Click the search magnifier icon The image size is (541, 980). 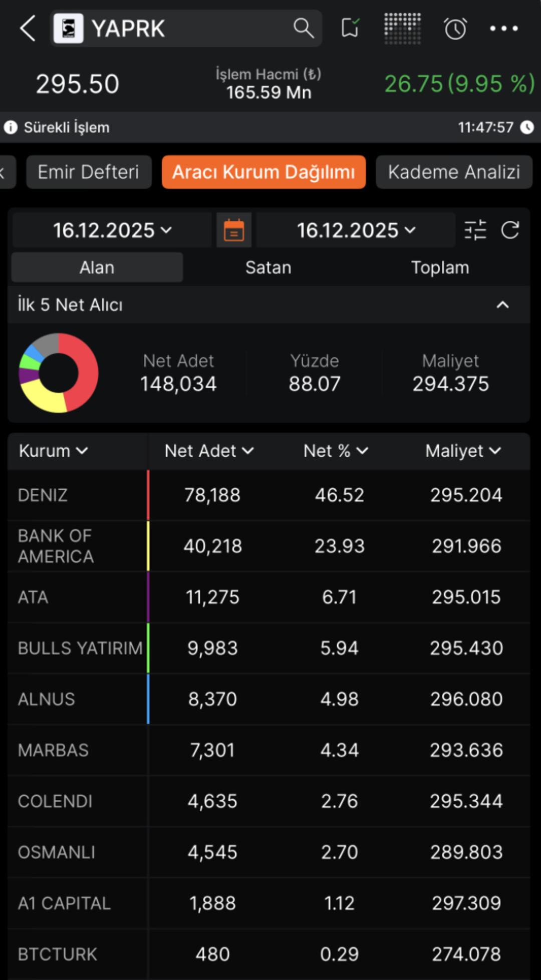pyautogui.click(x=303, y=28)
